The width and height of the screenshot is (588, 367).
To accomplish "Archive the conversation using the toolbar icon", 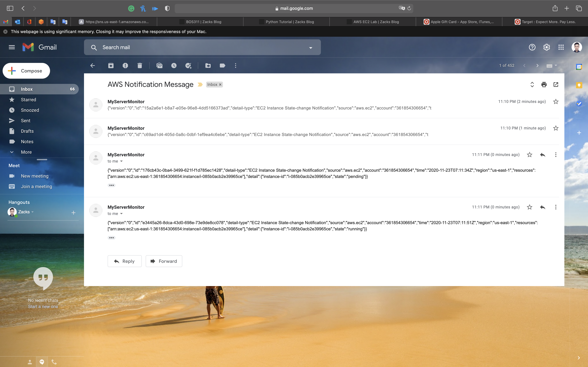I will click(x=111, y=66).
